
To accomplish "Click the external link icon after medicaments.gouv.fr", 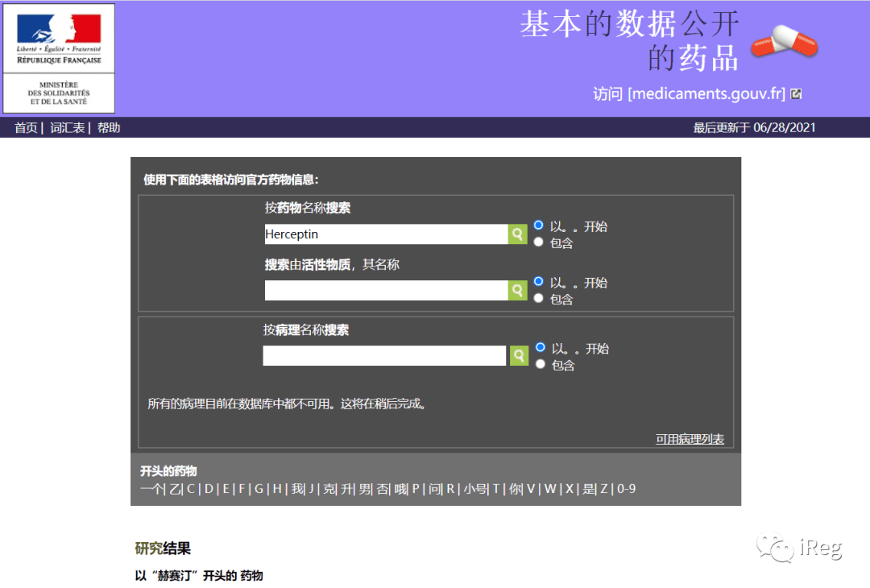I will click(796, 93).
